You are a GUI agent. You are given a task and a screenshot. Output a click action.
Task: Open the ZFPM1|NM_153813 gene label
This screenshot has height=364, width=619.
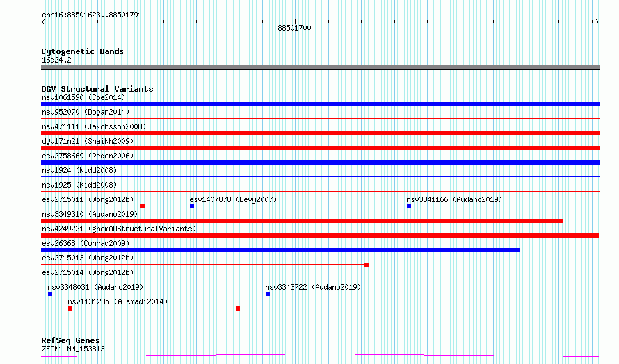[x=73, y=349]
